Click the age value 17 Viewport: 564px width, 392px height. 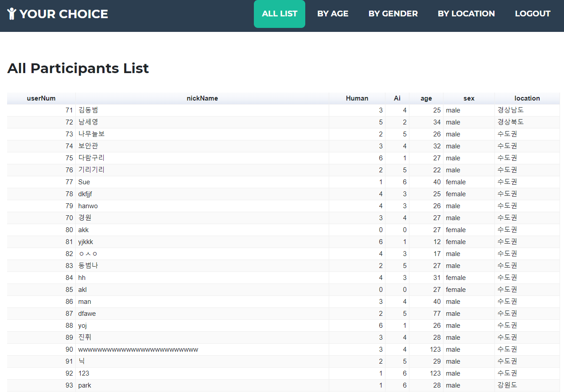coord(437,254)
